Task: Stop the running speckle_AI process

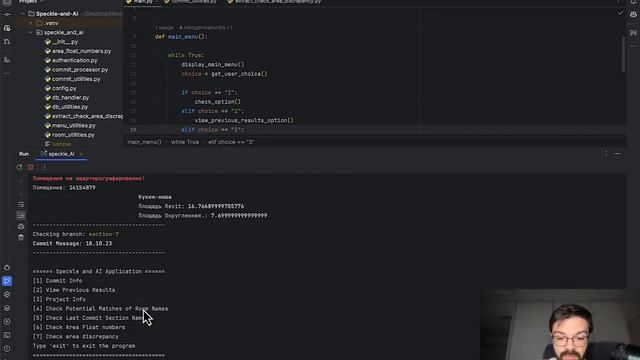Action: [x=31, y=167]
